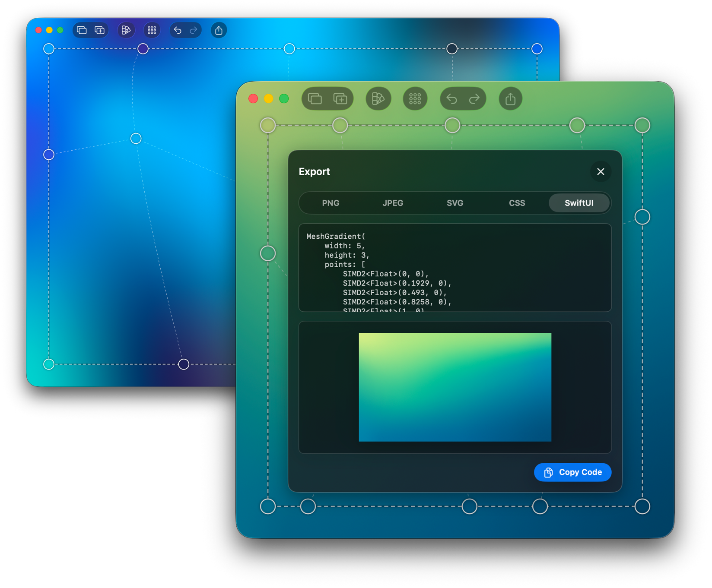Select the right-edge middle mesh point in green window
Image resolution: width=712 pixels, height=588 pixels.
[x=642, y=217]
